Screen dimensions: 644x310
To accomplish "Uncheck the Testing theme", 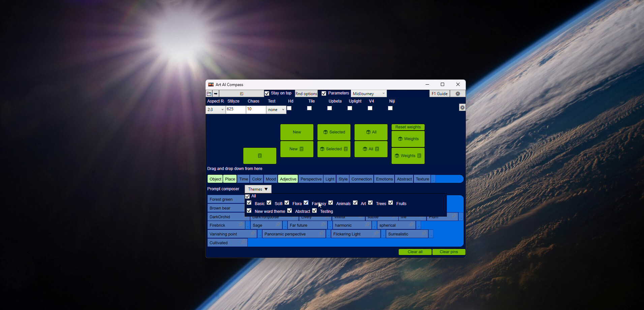I will click(314, 210).
